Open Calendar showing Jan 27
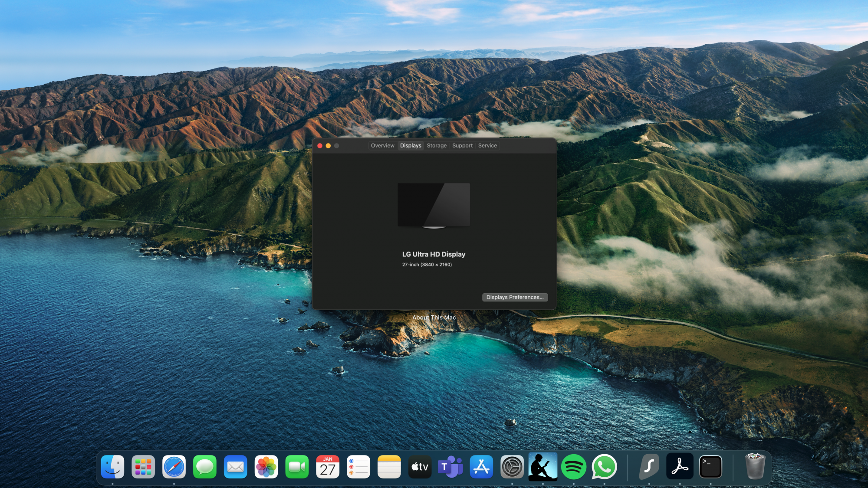This screenshot has height=488, width=868. click(328, 467)
